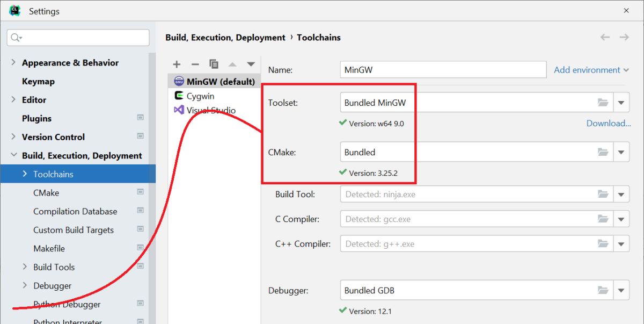The image size is (644, 324).
Task: Click the 'Version: 12.1' text
Action: click(x=370, y=311)
